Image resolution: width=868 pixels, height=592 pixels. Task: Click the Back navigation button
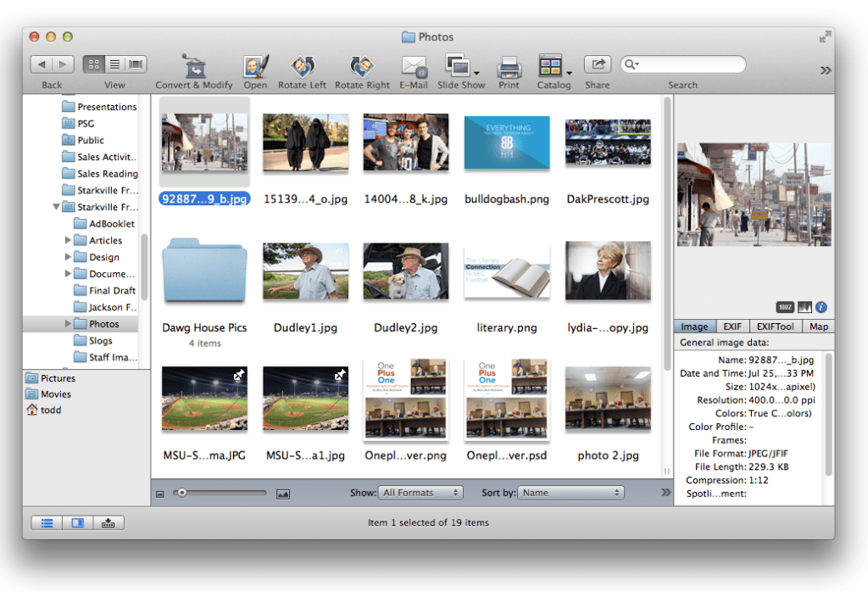coord(42,64)
